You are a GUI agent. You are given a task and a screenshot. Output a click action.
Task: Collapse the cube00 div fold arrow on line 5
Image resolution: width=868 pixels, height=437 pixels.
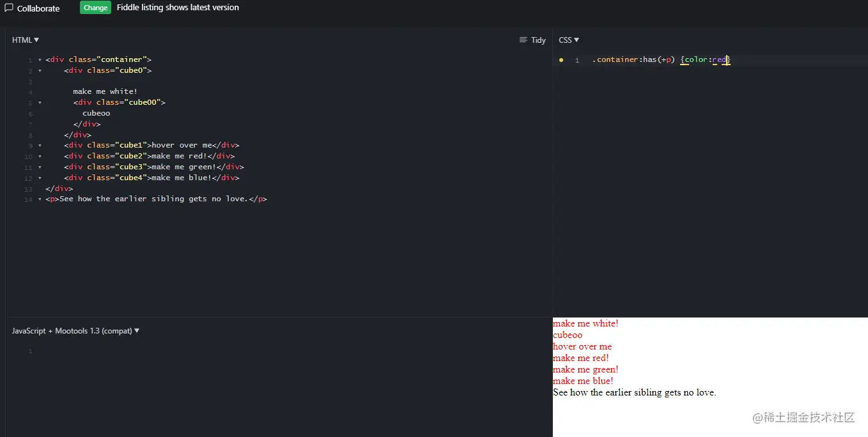pyautogui.click(x=40, y=103)
